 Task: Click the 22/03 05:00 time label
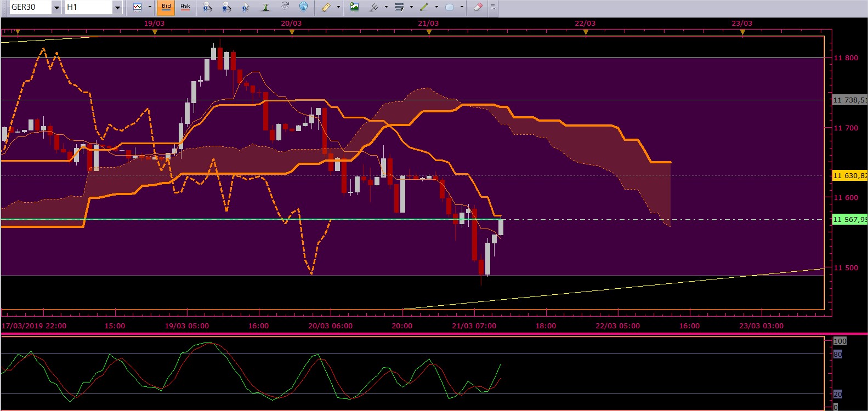[617, 326]
